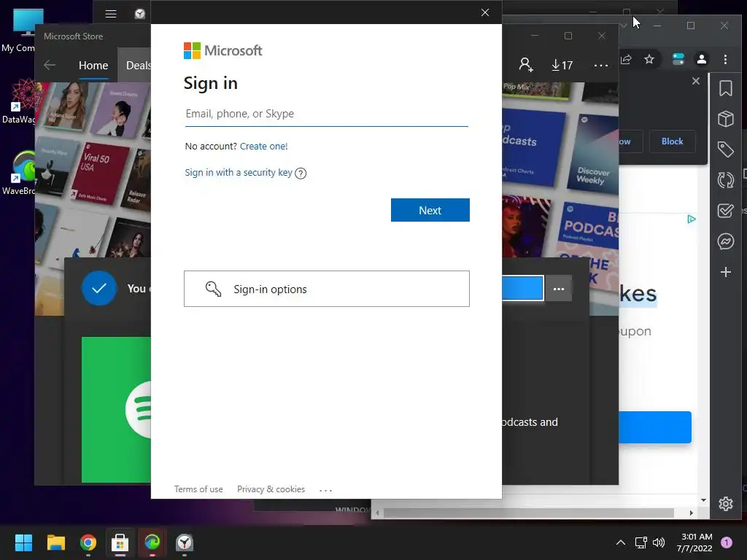Open sidebar price tag icon

tap(726, 149)
